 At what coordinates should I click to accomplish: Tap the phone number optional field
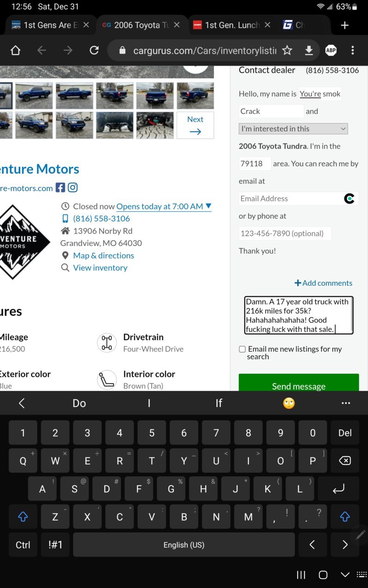[285, 233]
